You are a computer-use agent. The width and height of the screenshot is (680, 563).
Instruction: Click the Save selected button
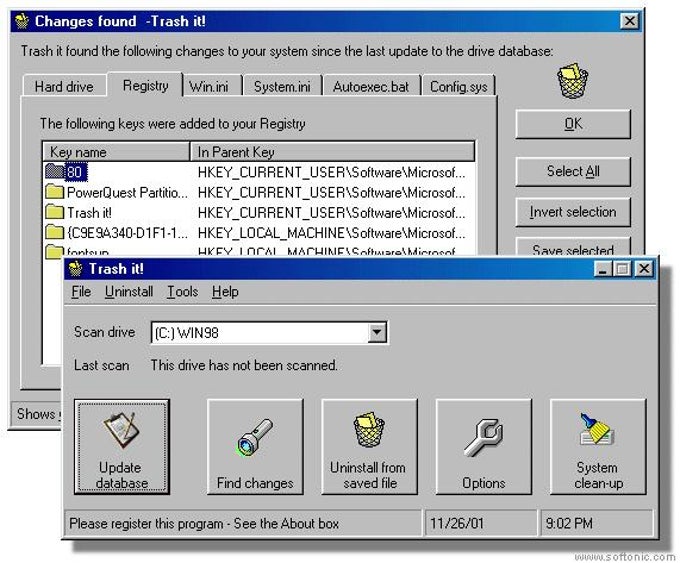click(x=573, y=248)
